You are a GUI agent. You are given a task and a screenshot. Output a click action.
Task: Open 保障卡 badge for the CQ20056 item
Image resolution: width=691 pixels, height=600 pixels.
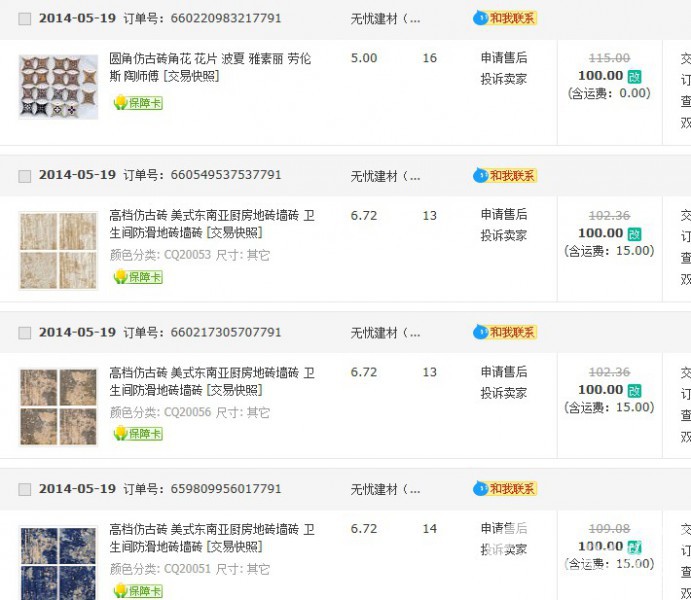pos(138,433)
